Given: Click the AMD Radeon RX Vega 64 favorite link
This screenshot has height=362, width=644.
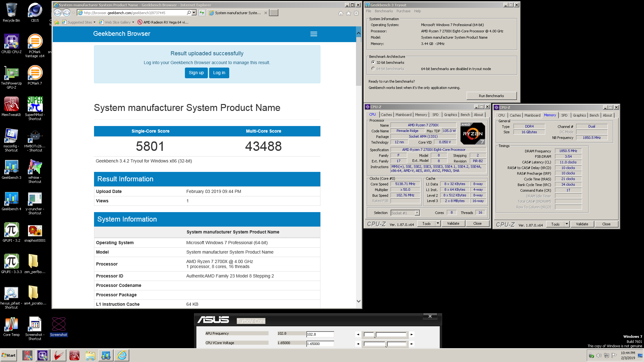Looking at the screenshot, I should click(163, 22).
